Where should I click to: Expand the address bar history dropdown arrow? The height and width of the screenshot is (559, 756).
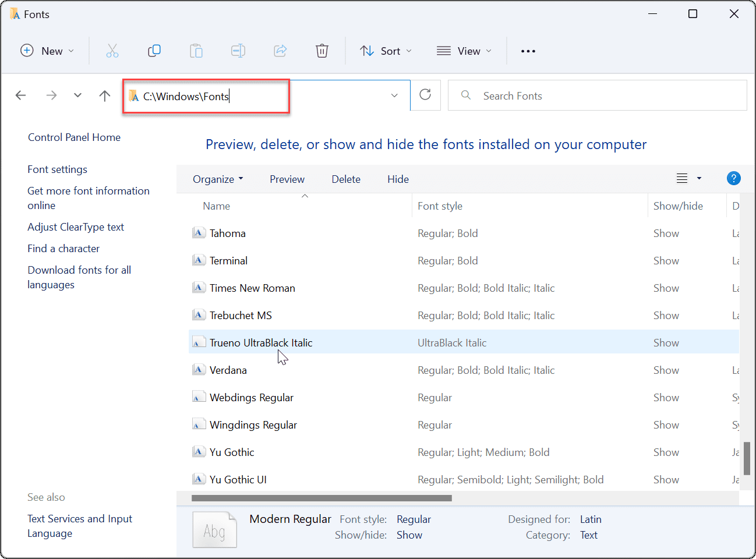coord(394,95)
